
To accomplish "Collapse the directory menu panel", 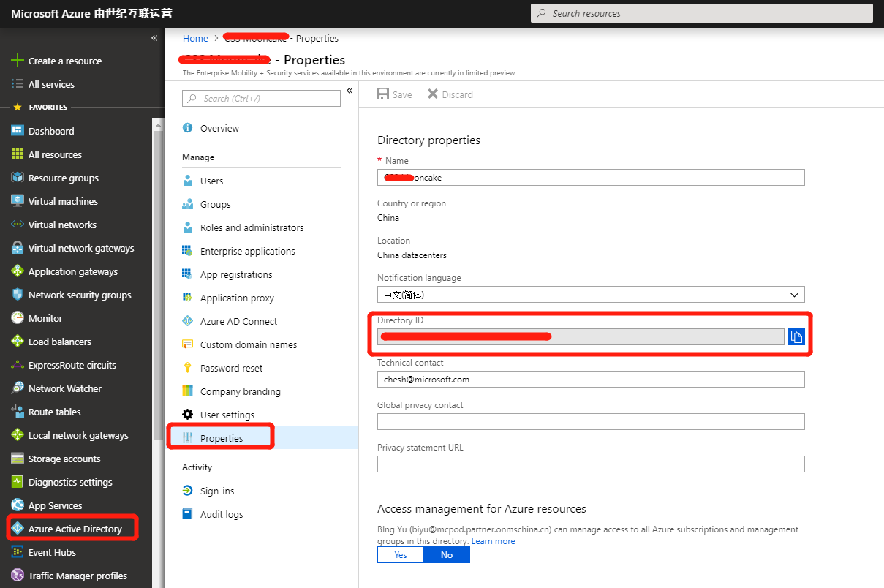I will (x=350, y=91).
